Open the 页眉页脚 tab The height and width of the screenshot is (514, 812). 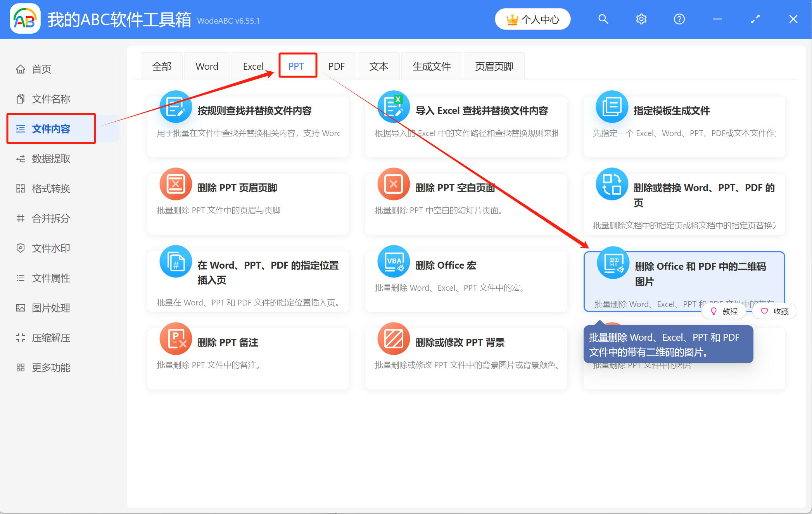[x=494, y=66]
